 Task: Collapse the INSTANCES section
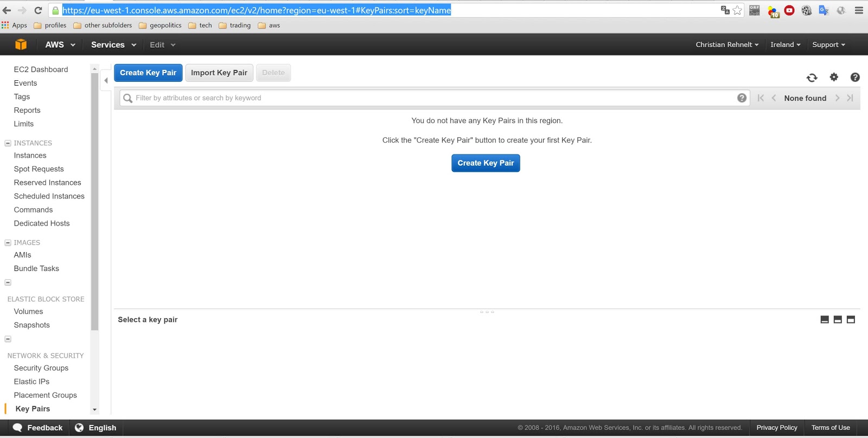[8, 143]
